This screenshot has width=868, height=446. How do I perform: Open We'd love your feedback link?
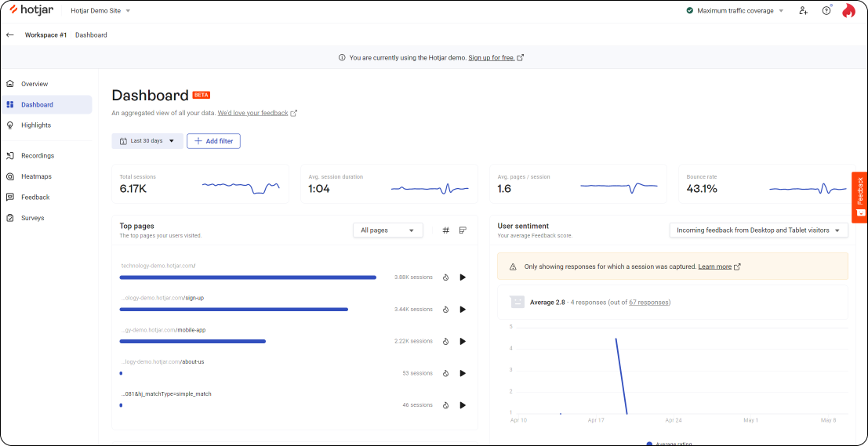click(x=253, y=113)
